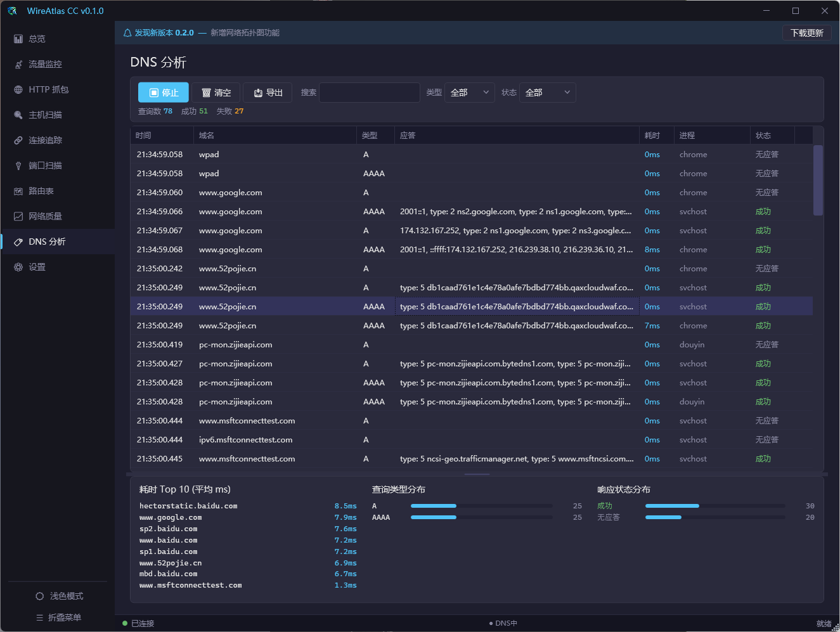Sort by 时间 column header
Image resolution: width=840 pixels, height=632 pixels.
[x=162, y=135]
